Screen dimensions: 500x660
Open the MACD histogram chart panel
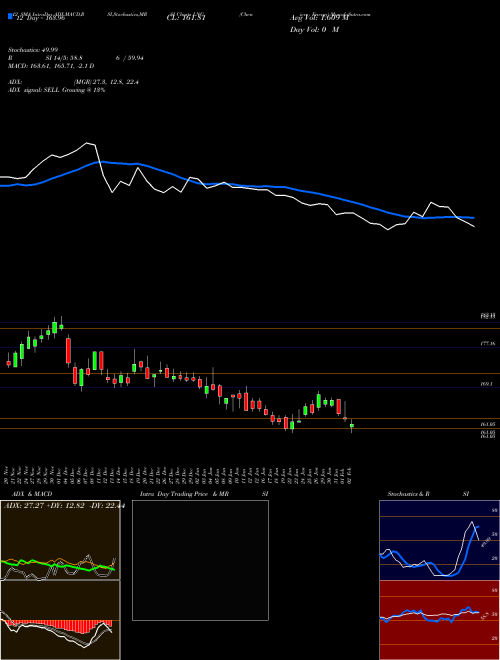click(60, 620)
